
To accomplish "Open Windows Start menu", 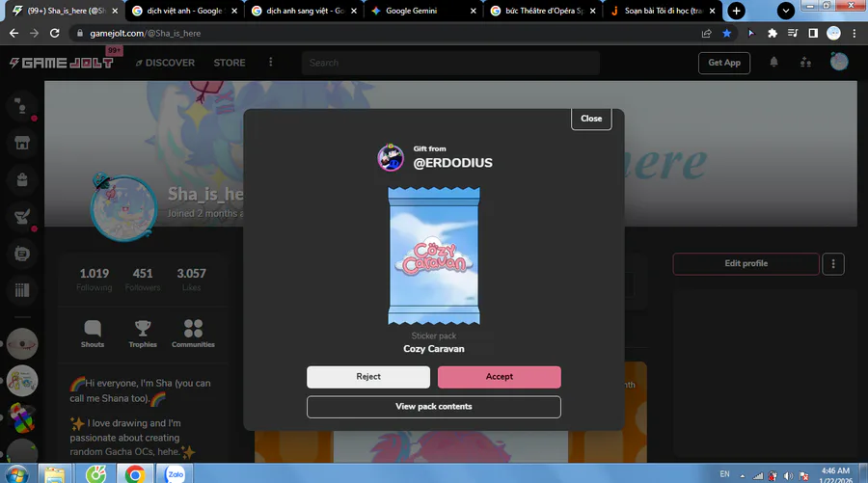I will [x=16, y=474].
